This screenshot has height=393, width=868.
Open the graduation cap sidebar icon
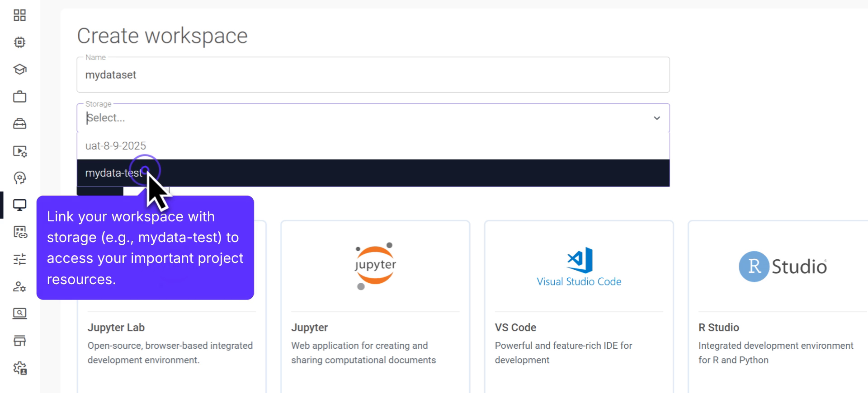[19, 70]
